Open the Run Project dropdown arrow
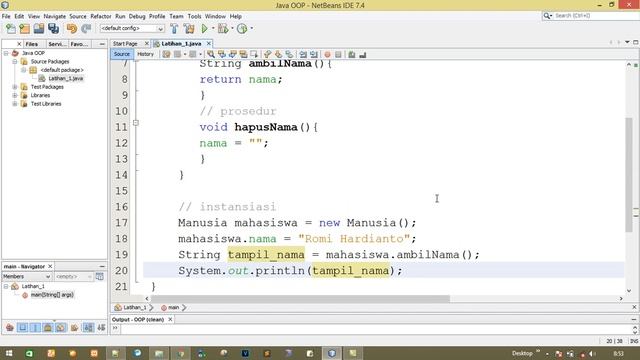This screenshot has width=640, height=360. coord(213,29)
